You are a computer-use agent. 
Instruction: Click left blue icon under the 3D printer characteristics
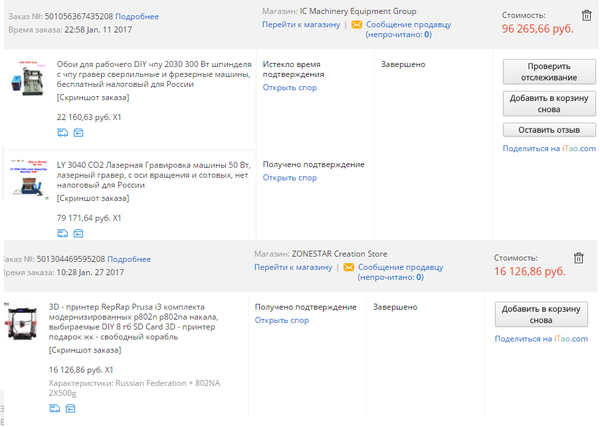point(54,408)
